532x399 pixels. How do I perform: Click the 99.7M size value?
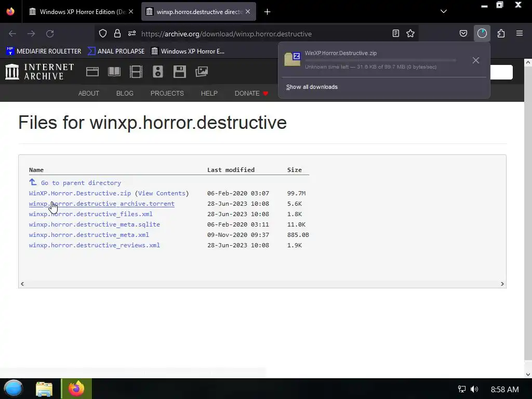pos(296,193)
